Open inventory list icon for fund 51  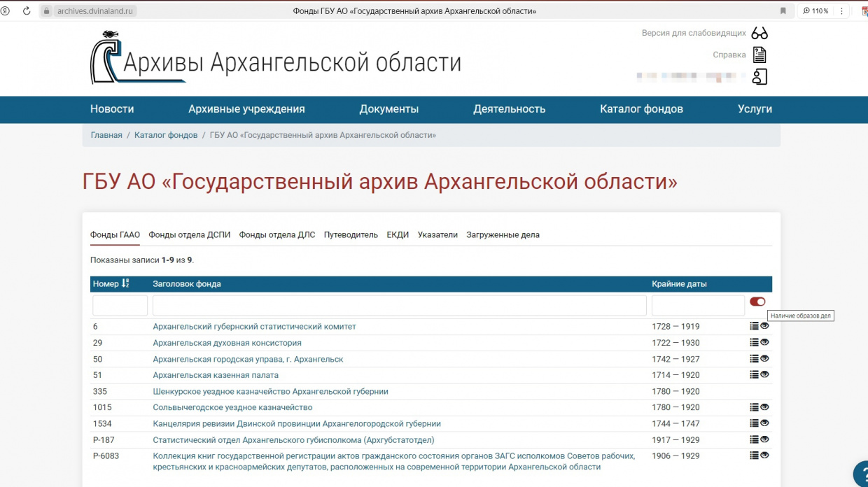(x=754, y=374)
